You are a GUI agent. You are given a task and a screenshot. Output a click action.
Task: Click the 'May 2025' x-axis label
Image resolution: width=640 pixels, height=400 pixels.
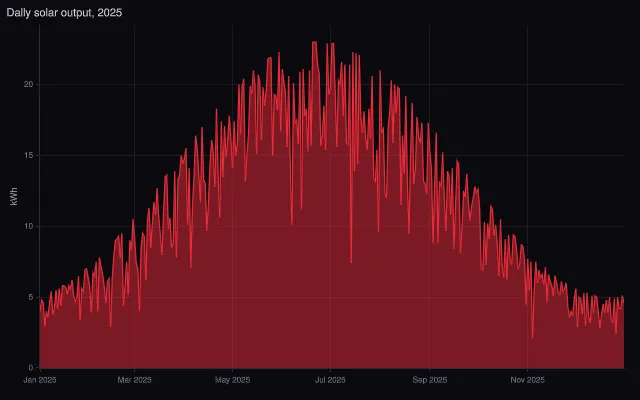click(x=233, y=380)
